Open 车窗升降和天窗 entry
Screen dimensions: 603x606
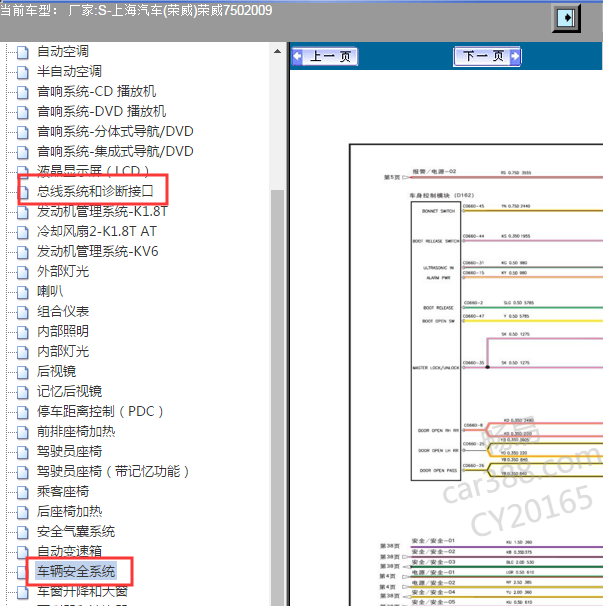[x=82, y=592]
